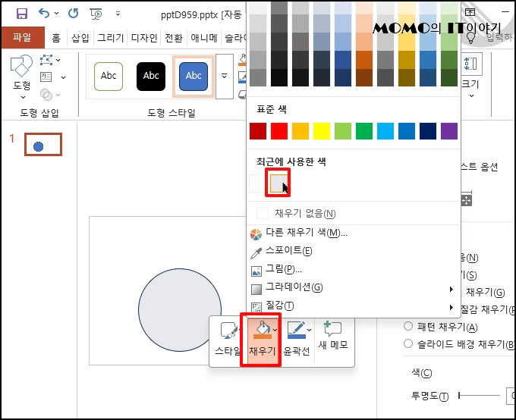
Task: Switch to the 애니메 tab
Action: 204,38
